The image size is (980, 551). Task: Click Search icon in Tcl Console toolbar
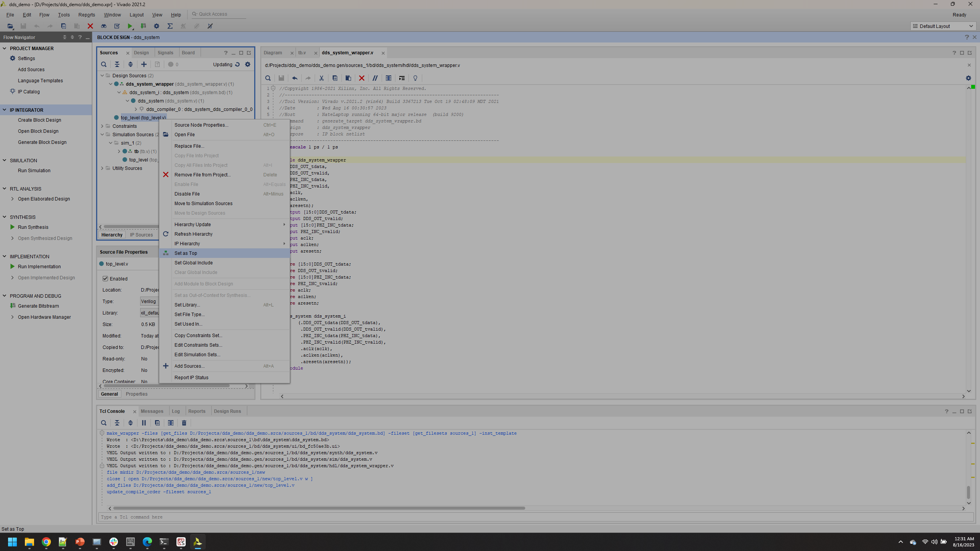click(104, 423)
